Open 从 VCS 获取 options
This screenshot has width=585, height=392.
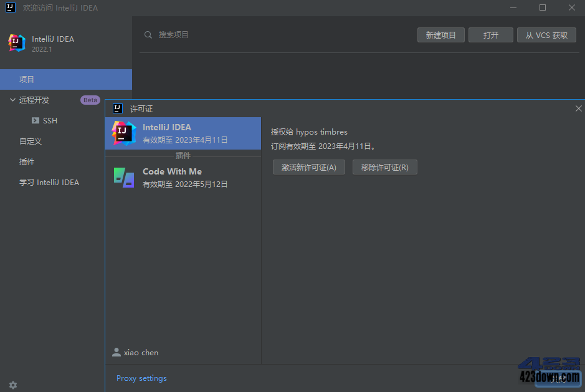coord(546,35)
